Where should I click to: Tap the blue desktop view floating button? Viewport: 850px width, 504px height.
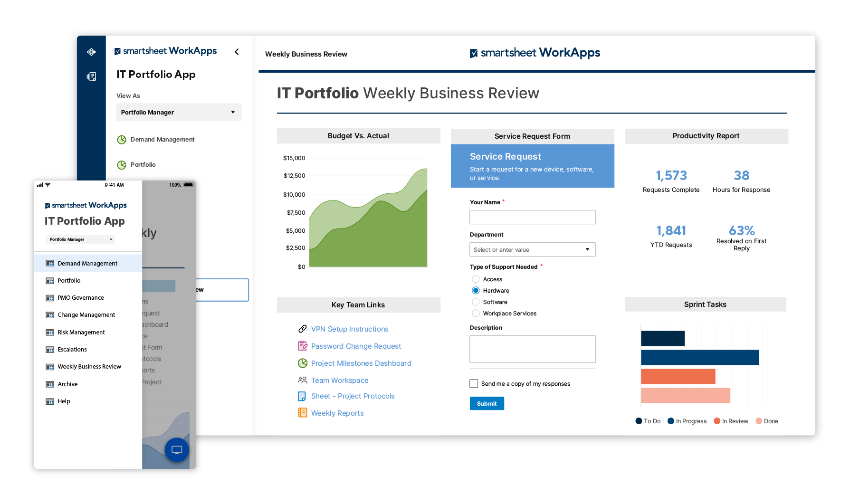click(177, 449)
